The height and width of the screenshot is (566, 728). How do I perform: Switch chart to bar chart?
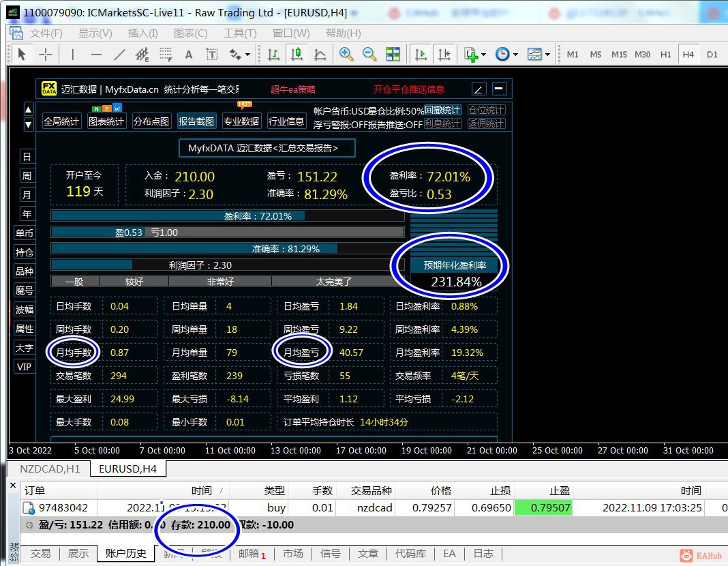click(273, 55)
